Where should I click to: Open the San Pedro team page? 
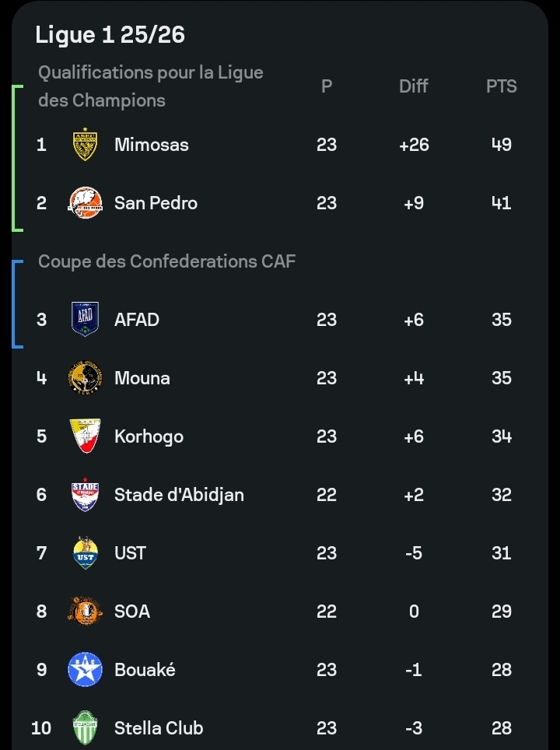[156, 203]
